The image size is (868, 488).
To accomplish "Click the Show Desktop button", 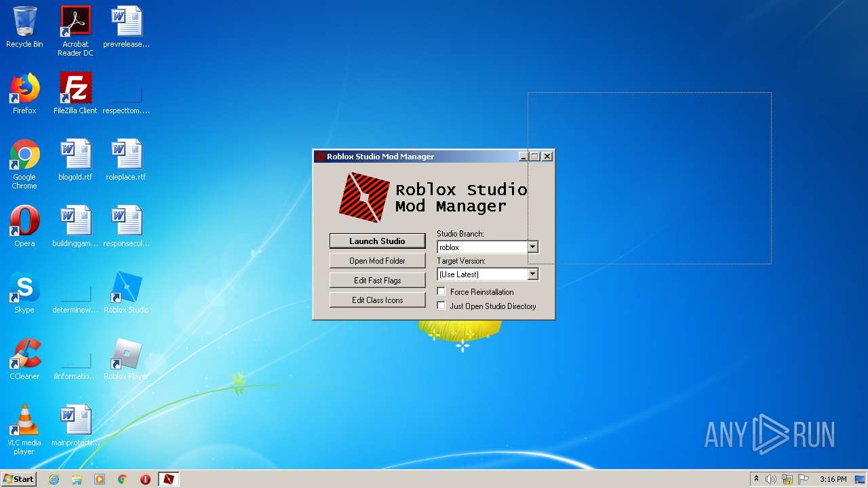I will [861, 479].
